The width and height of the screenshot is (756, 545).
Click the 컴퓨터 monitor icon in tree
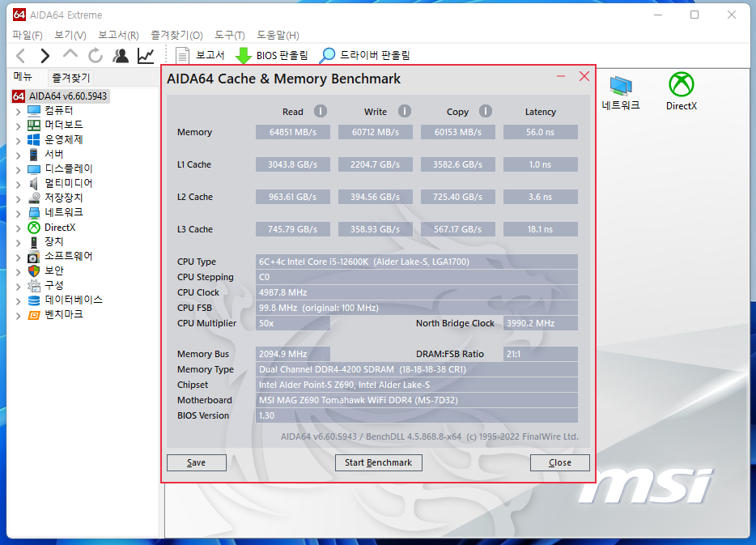(34, 111)
